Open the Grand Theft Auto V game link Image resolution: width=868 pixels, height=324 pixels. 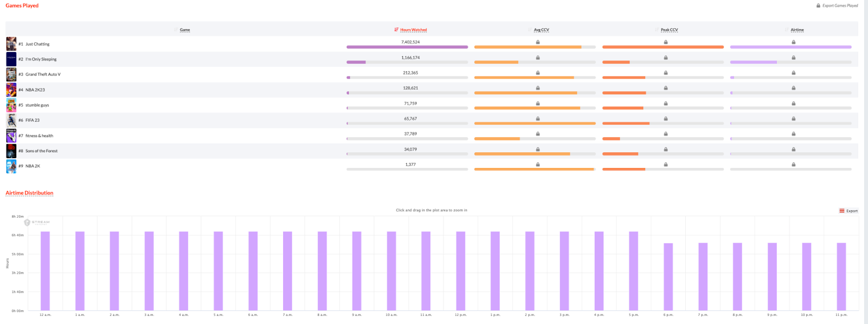click(43, 74)
